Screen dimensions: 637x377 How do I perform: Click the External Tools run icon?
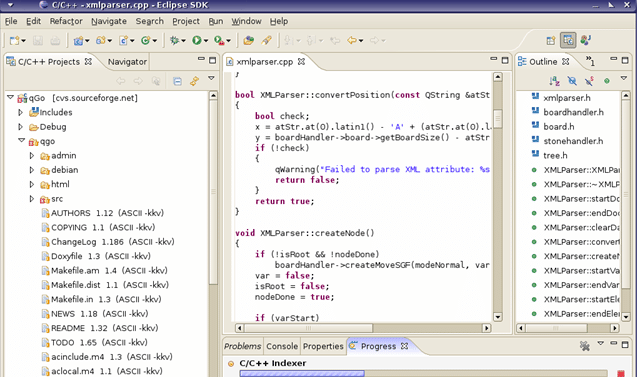click(219, 41)
